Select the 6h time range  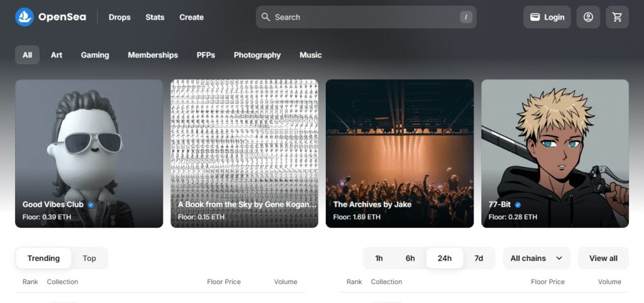[410, 258]
